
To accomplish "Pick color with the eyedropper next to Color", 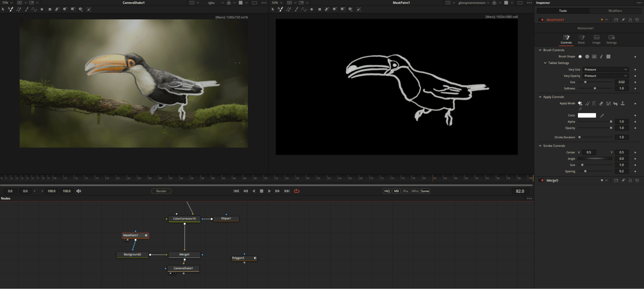I will (602, 116).
